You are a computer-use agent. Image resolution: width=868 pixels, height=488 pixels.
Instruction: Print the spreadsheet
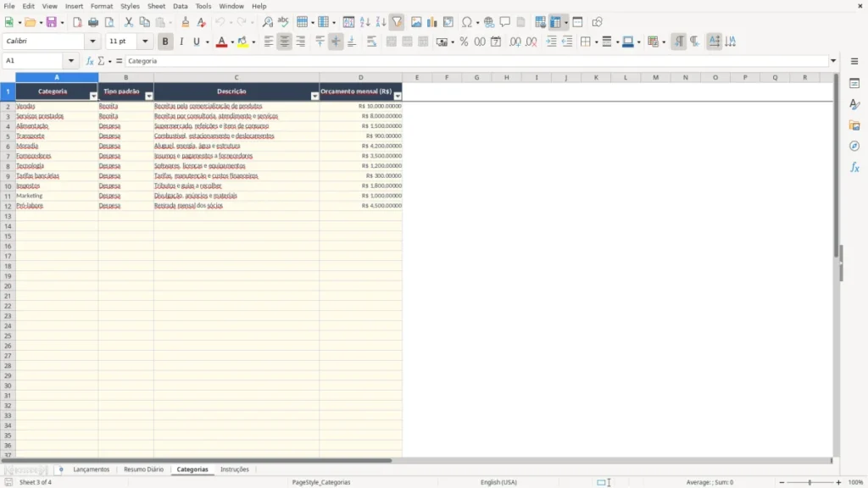tap(93, 22)
